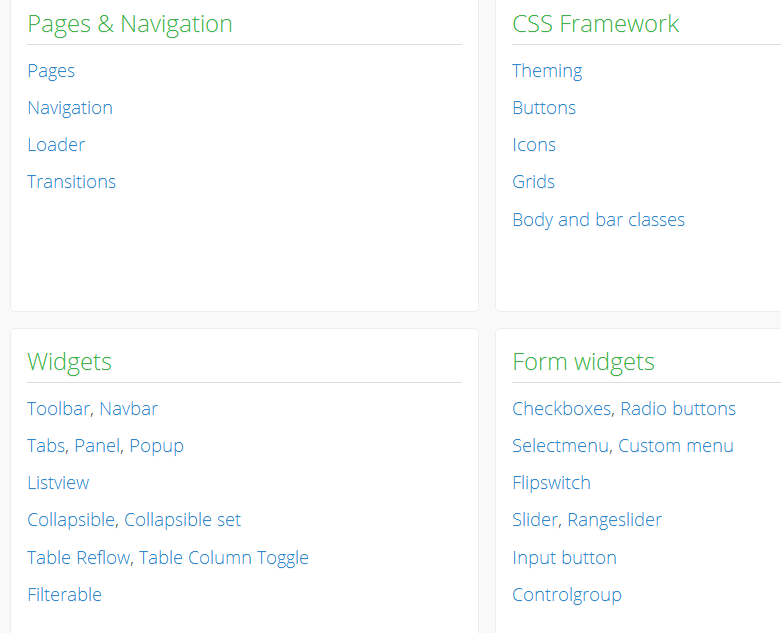Go to the Rangeslider page
Viewport: 781px width, 633px height.
tap(614, 520)
